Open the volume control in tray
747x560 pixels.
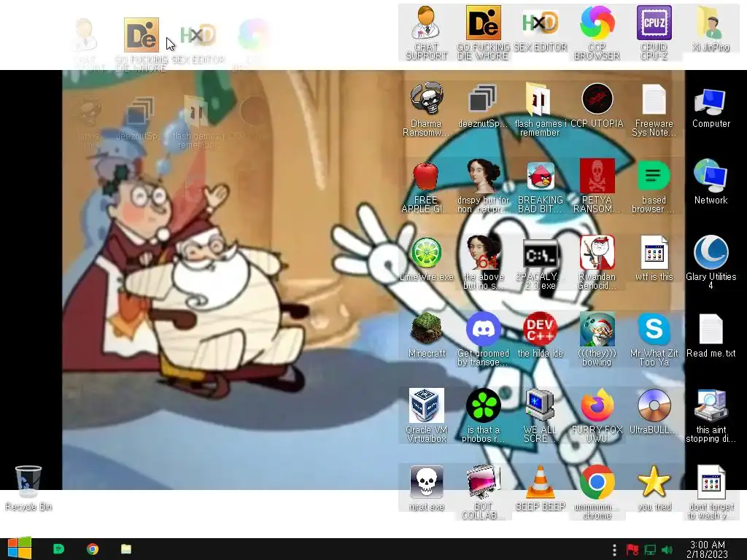[x=667, y=550]
